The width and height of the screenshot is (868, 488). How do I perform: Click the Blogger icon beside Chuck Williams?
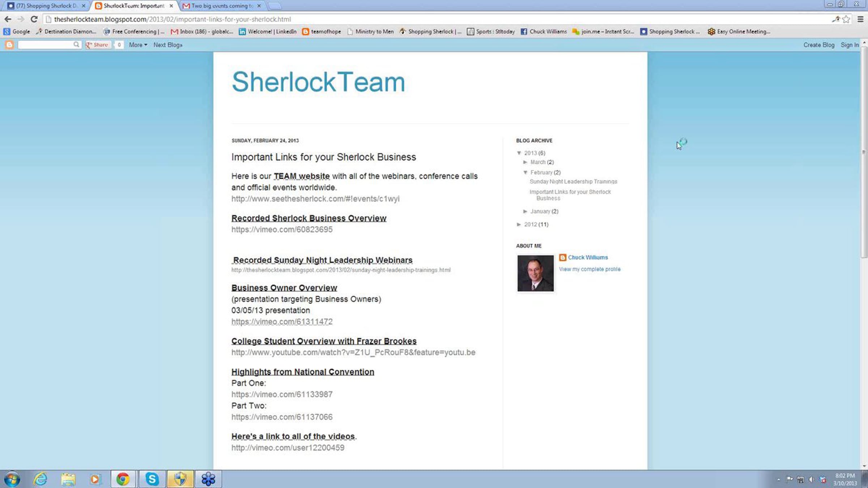pyautogui.click(x=562, y=257)
